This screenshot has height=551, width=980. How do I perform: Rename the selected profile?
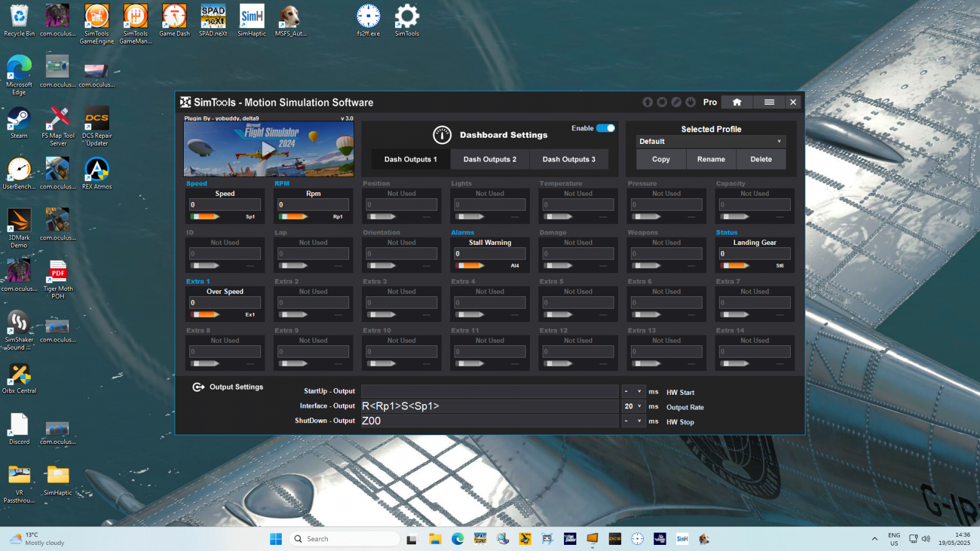(711, 159)
